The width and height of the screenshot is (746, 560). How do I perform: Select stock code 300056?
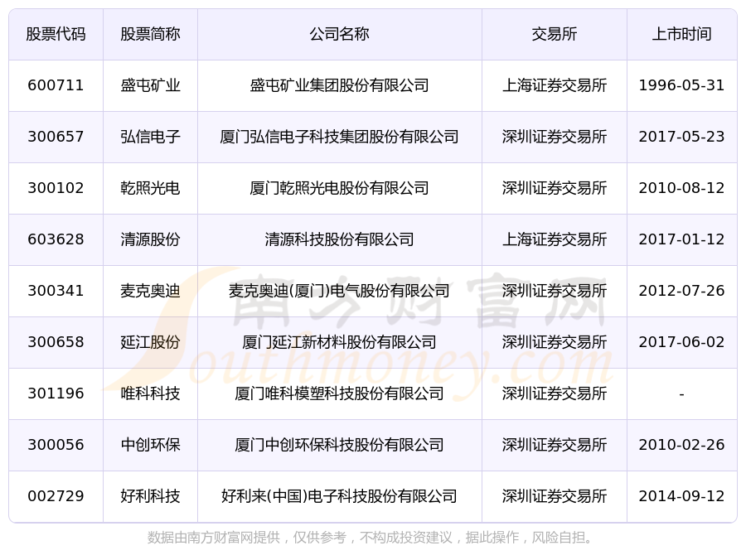[56, 445]
